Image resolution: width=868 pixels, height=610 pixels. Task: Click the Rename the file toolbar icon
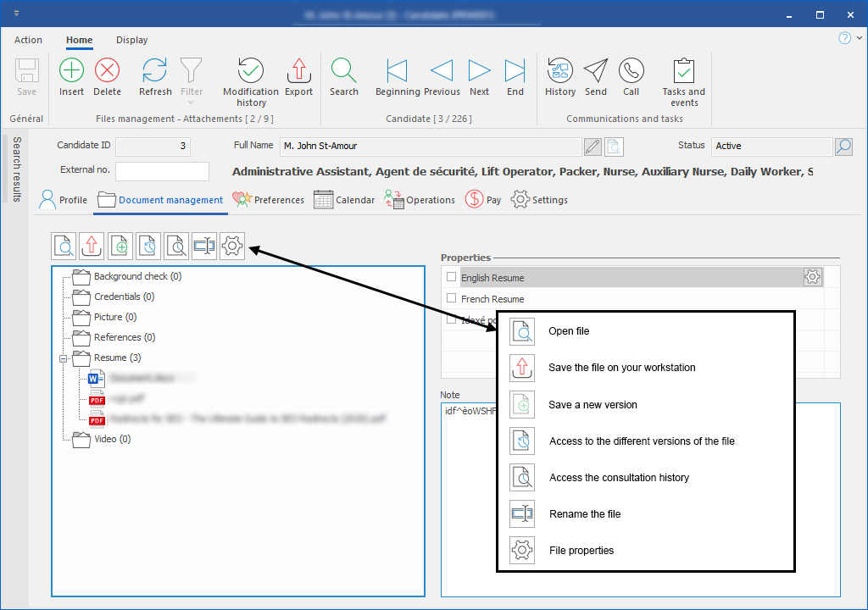click(x=204, y=247)
